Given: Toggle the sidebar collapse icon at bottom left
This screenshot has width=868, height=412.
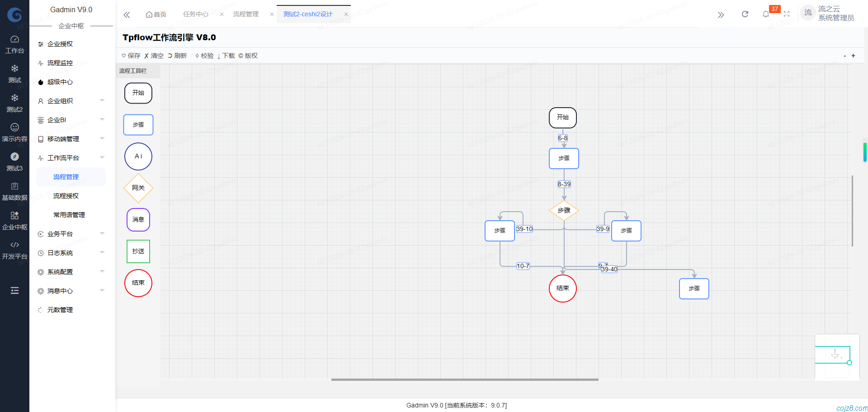Looking at the screenshot, I should [x=14, y=290].
